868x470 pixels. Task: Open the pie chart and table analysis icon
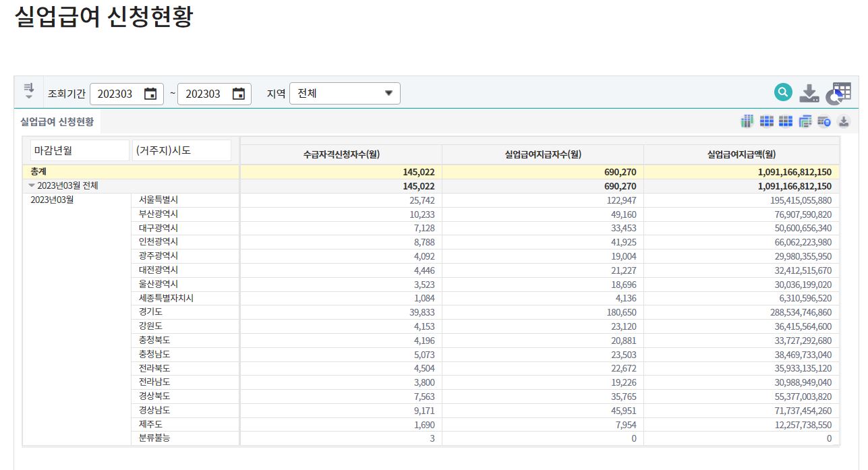tap(839, 94)
